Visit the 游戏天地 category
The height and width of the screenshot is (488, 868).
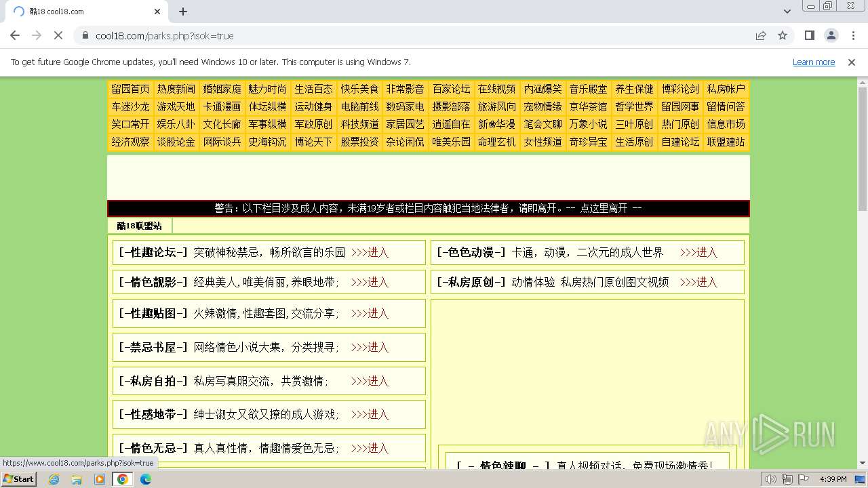[x=176, y=106]
